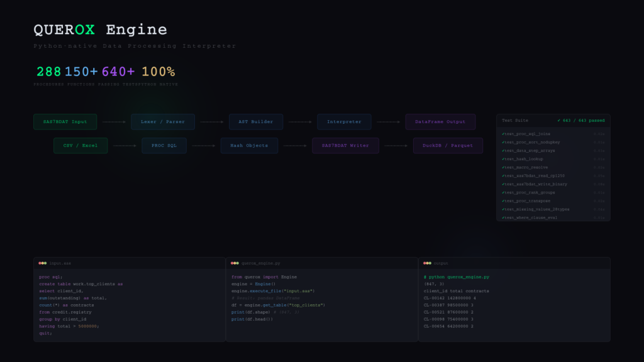Image resolution: width=644 pixels, height=362 pixels.
Task: Click the checkmark beside test_data_step_arrays
Action: point(503,151)
